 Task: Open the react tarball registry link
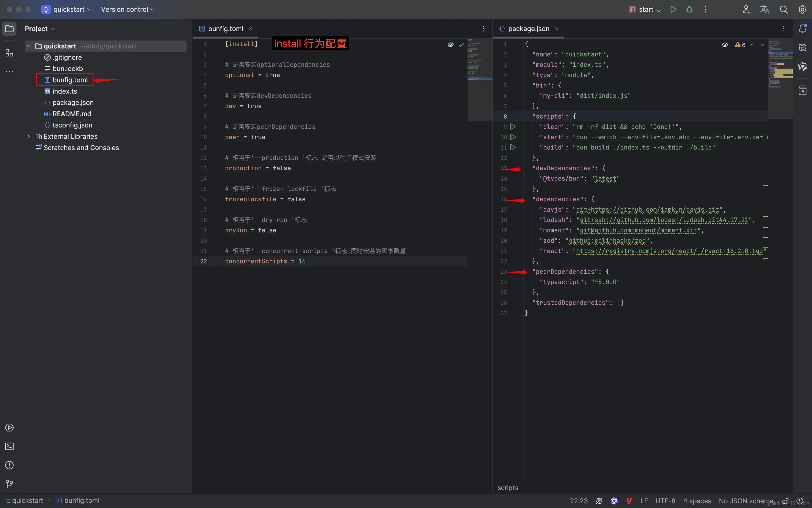coord(669,251)
